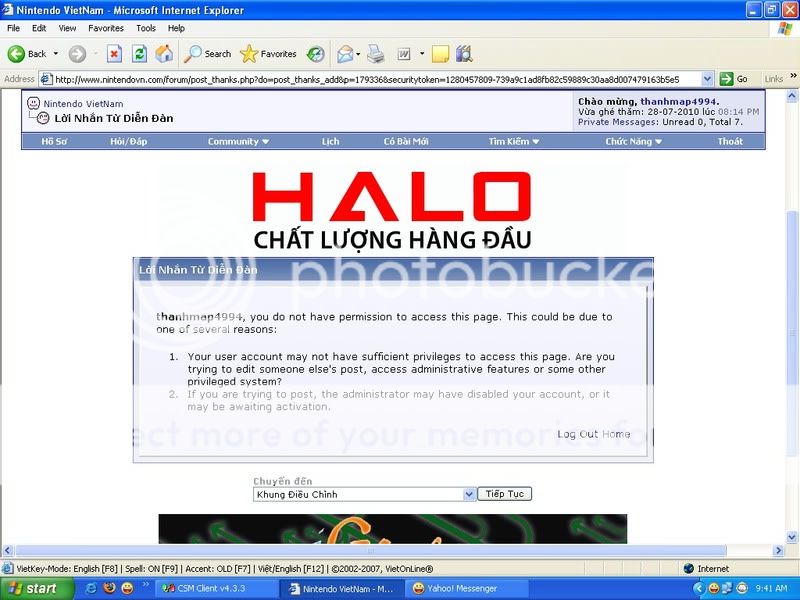
Task: Click the Back arrow icon in toolbar
Action: 16,54
